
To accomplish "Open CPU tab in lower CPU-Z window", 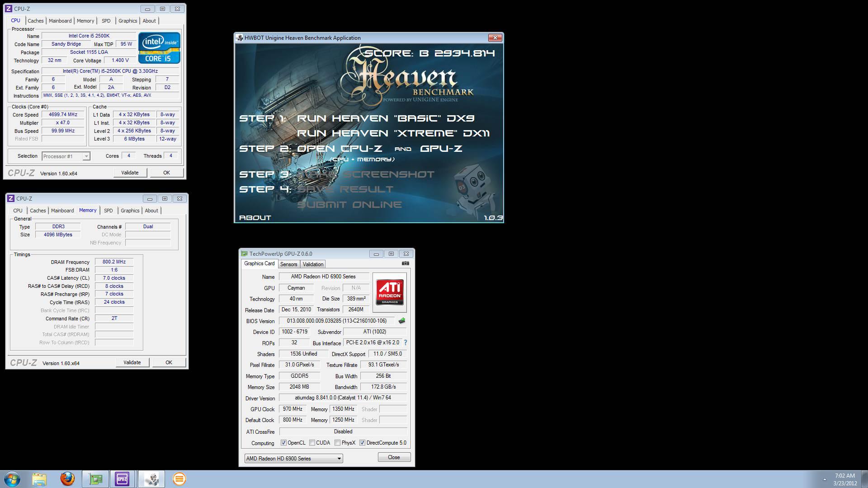I will [18, 211].
